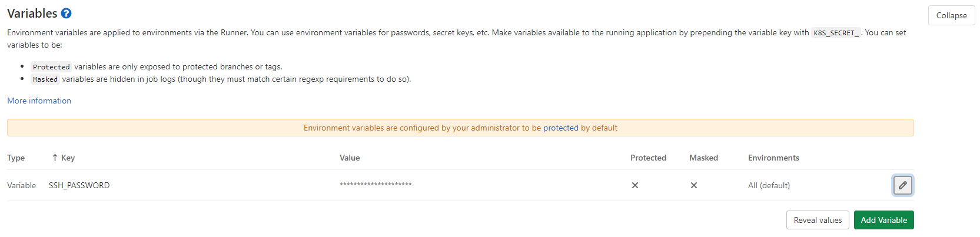Click the Type column header

pos(16,158)
